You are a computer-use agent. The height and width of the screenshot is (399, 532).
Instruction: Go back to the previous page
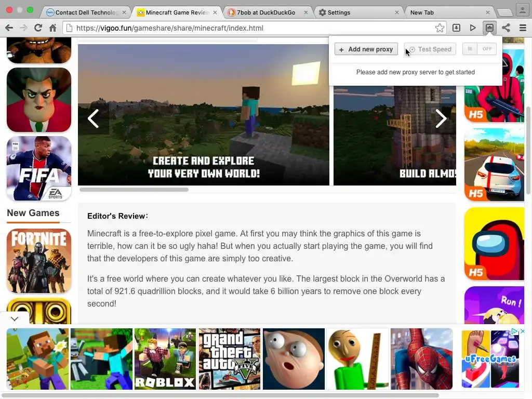coord(9,28)
